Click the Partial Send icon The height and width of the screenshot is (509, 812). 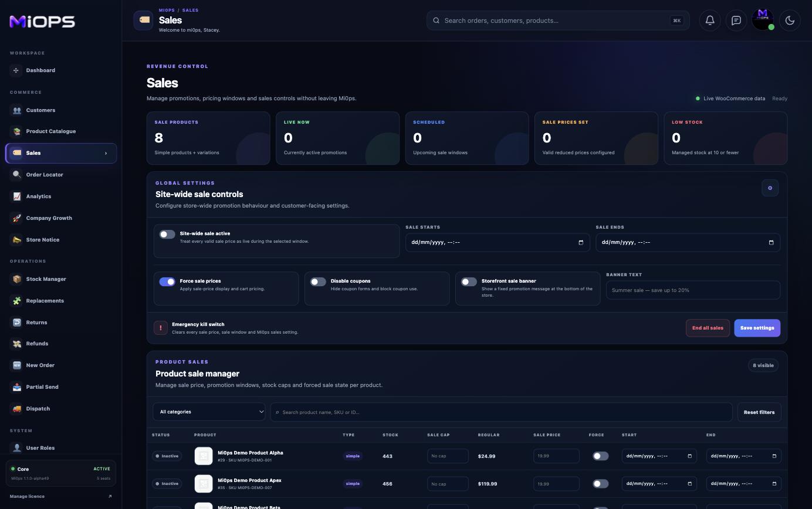(x=16, y=387)
